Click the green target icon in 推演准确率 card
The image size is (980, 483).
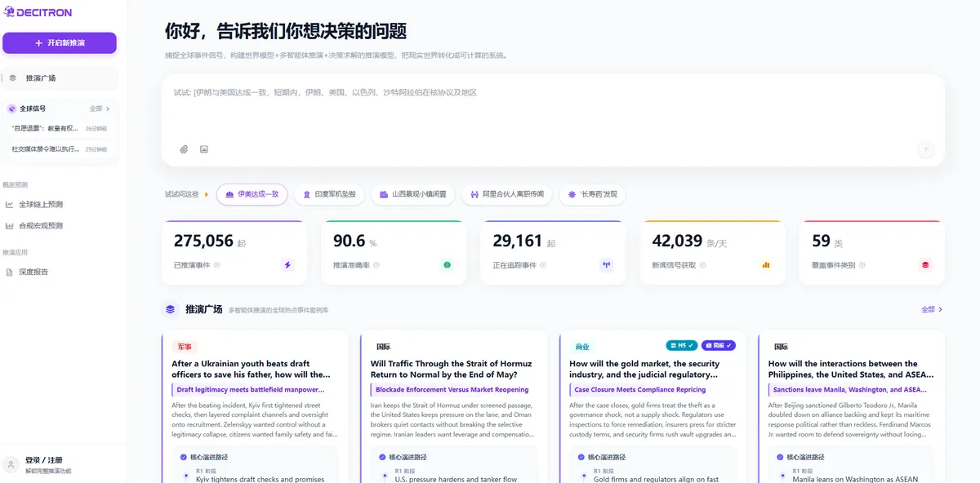point(447,264)
